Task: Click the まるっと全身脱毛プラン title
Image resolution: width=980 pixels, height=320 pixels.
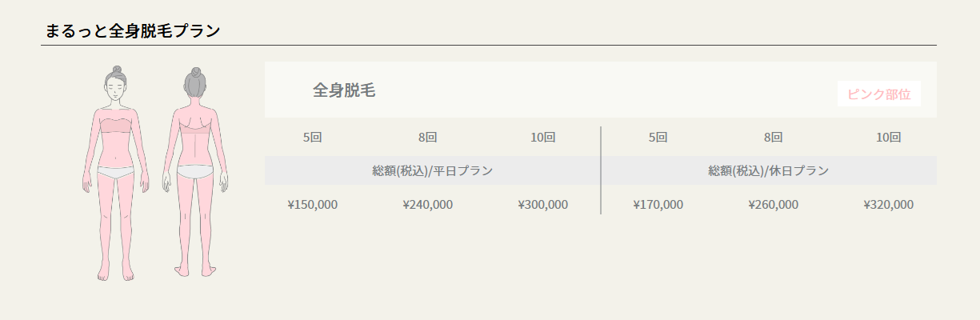Action: pos(133,31)
